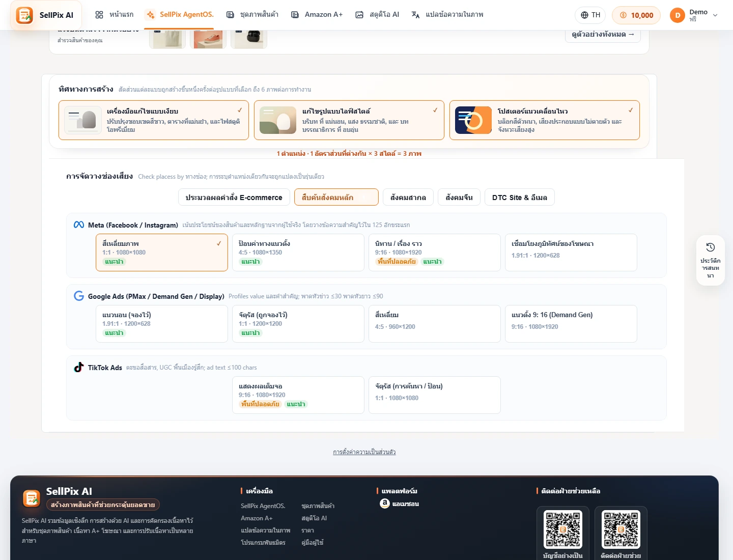
Task: Select the Google 1.91:1 1200×628 placement
Action: pos(162,324)
